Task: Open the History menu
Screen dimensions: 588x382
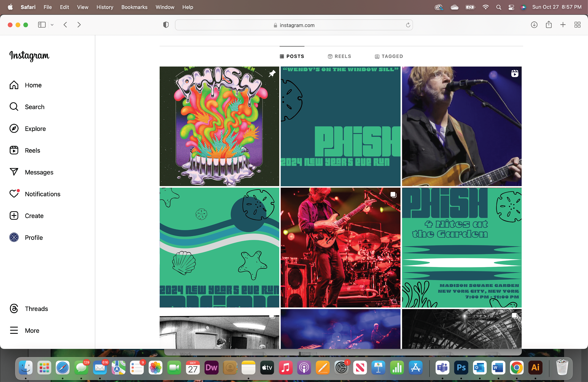Action: (105, 7)
